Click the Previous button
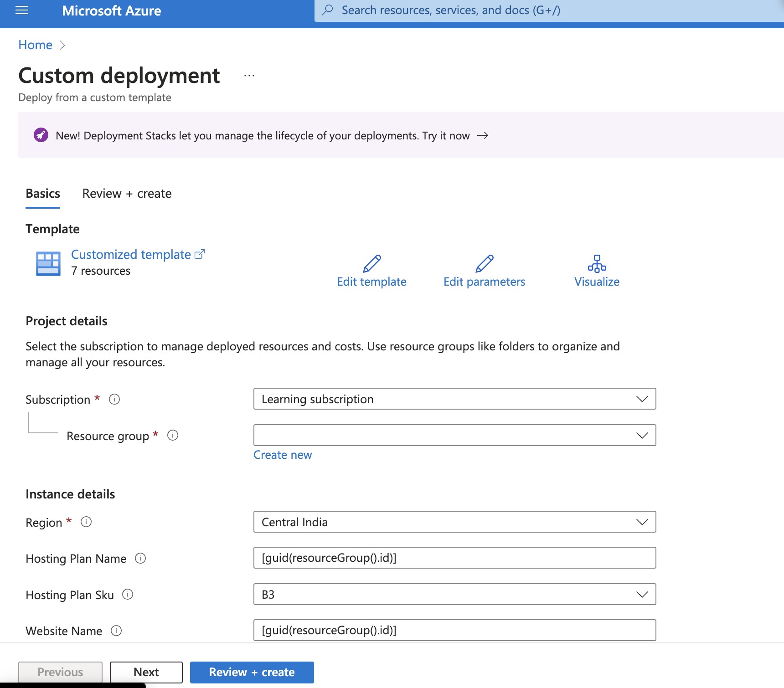The height and width of the screenshot is (688, 784). pyautogui.click(x=60, y=672)
